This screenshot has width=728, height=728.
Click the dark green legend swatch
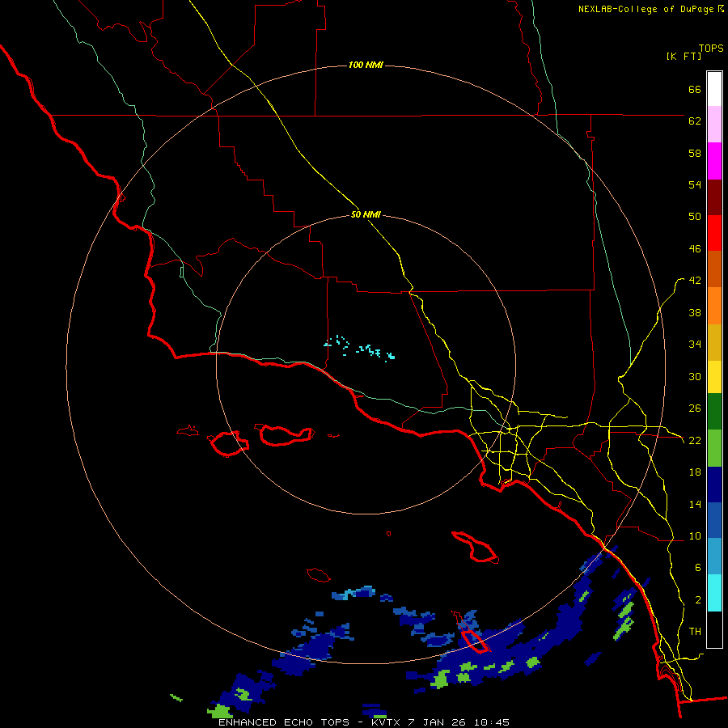[x=714, y=412]
